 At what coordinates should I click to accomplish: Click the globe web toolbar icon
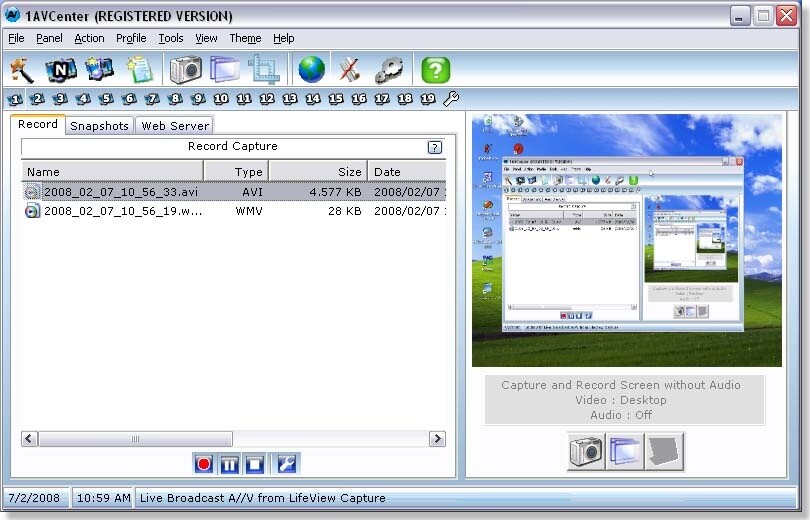(x=311, y=70)
